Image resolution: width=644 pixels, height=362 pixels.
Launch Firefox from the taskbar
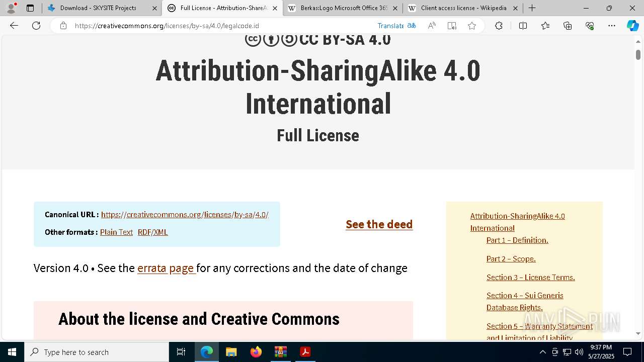pyautogui.click(x=256, y=352)
